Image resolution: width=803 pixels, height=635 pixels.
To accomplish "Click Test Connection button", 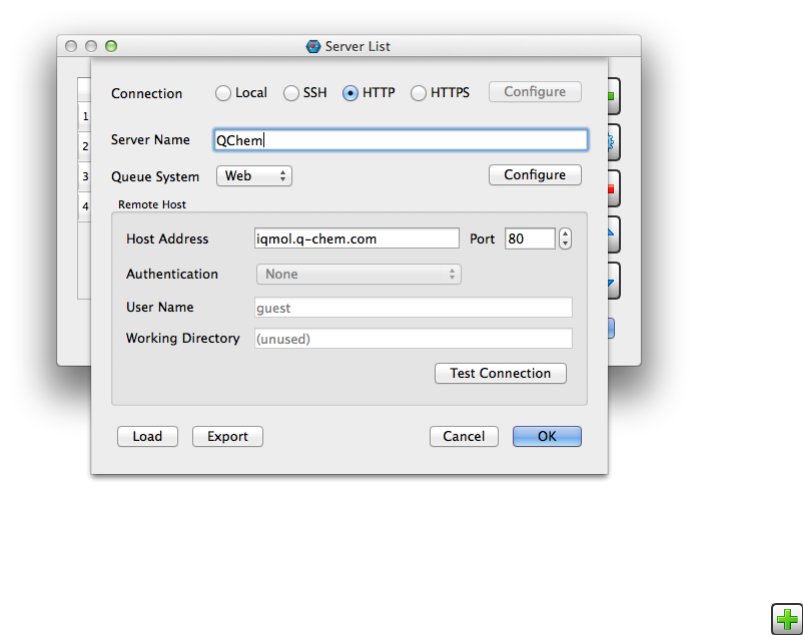I will click(500, 373).
